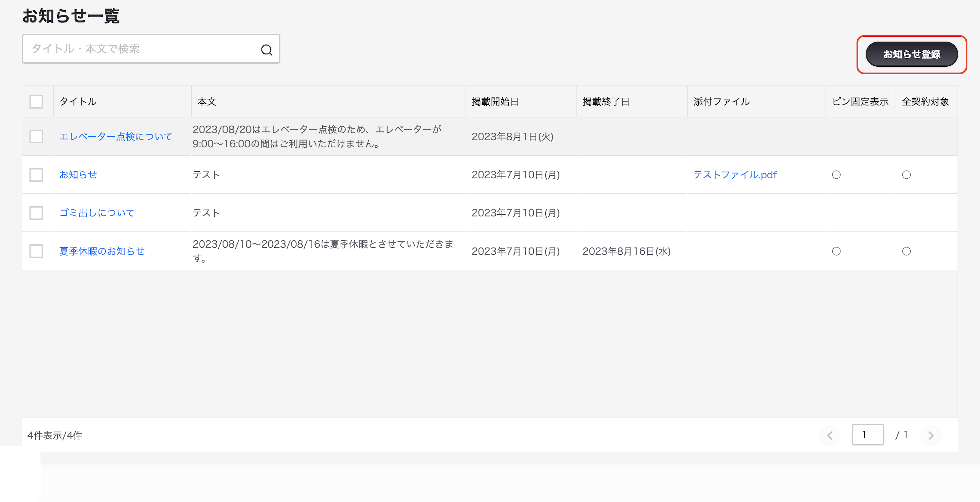Open the 夏季休暇のお知らせ notice
This screenshot has height=502, width=980.
[102, 251]
